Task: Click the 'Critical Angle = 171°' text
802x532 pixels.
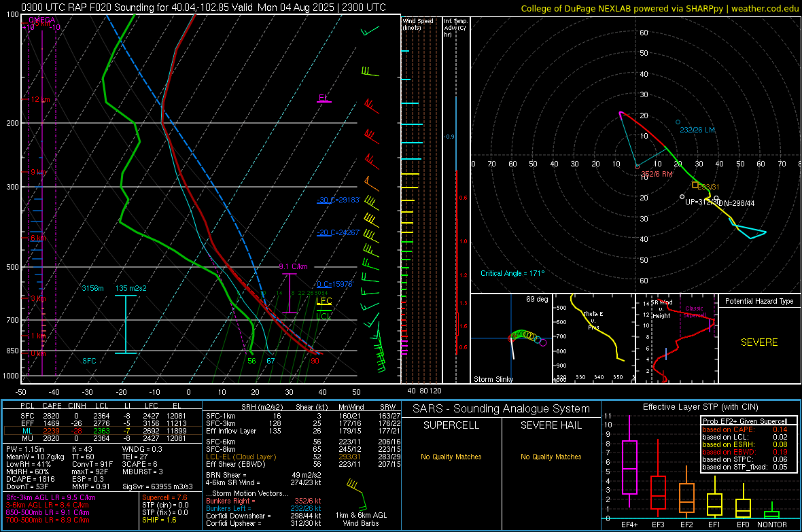Action: 512,273
